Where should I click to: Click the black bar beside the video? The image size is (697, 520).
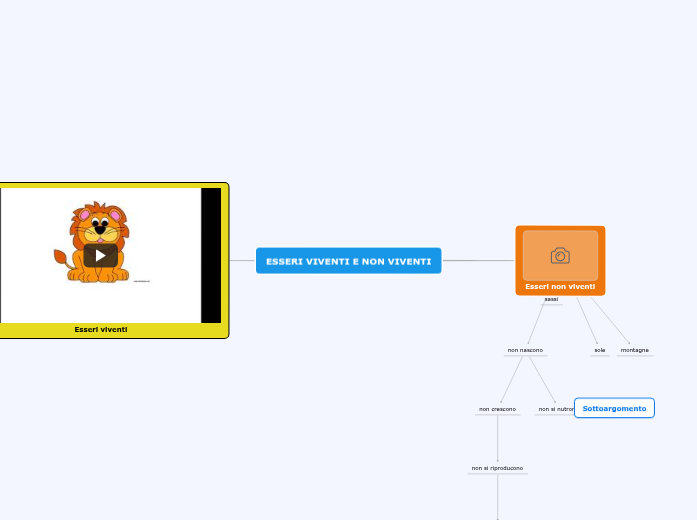click(211, 255)
